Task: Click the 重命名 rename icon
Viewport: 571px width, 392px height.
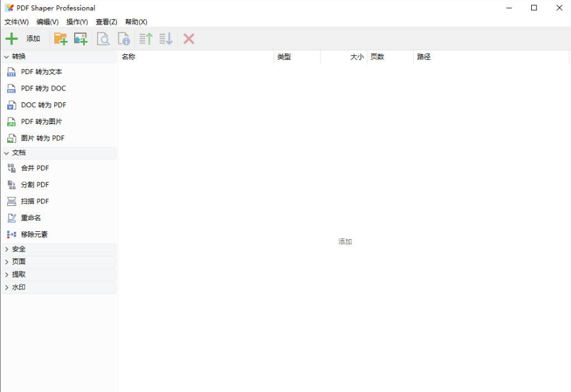Action: 11,218
